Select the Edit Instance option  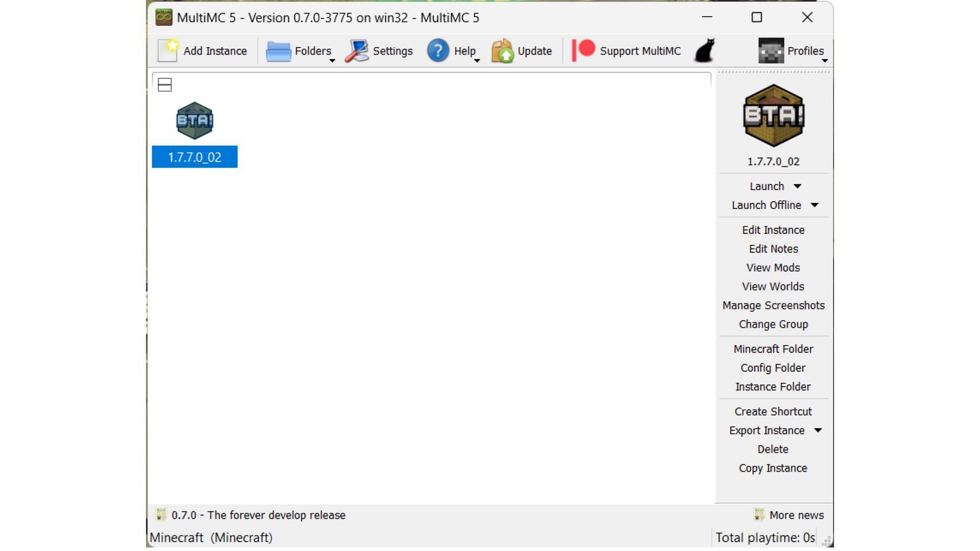tap(773, 230)
